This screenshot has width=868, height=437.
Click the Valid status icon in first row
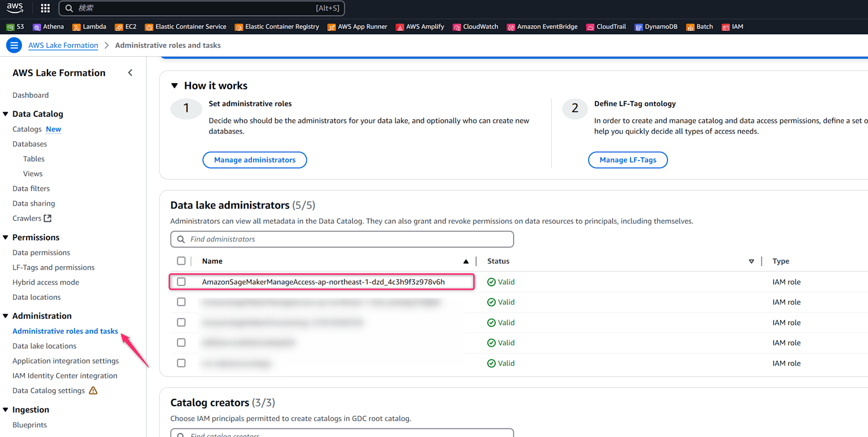[491, 282]
